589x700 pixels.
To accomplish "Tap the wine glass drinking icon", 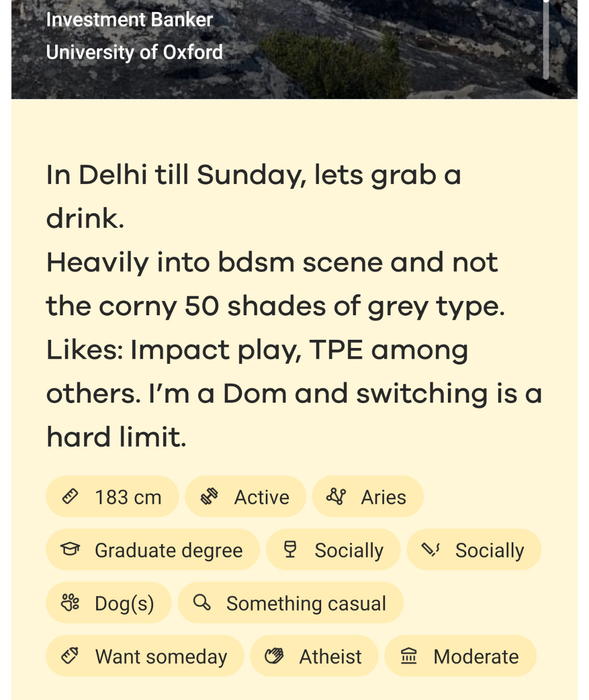I will pos(290,550).
